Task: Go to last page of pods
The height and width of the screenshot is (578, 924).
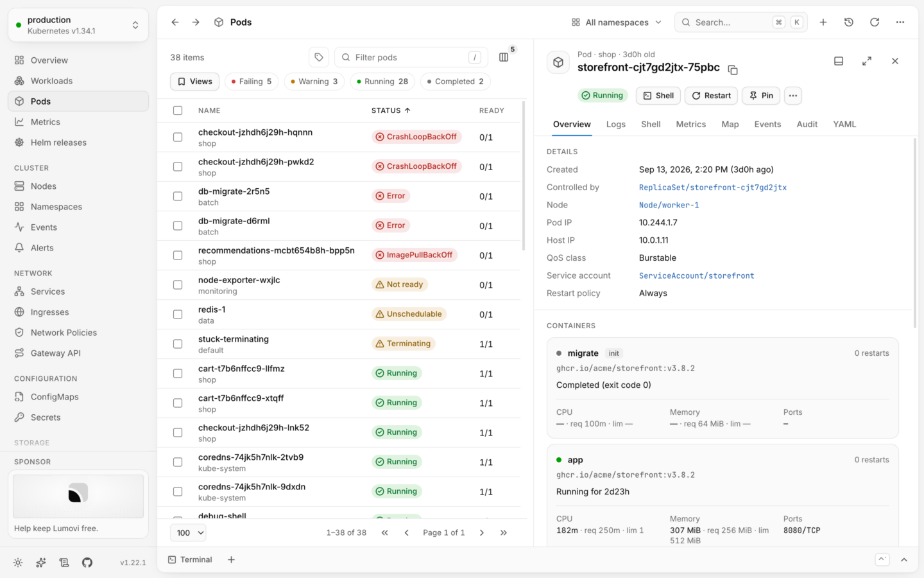Action: (x=504, y=532)
